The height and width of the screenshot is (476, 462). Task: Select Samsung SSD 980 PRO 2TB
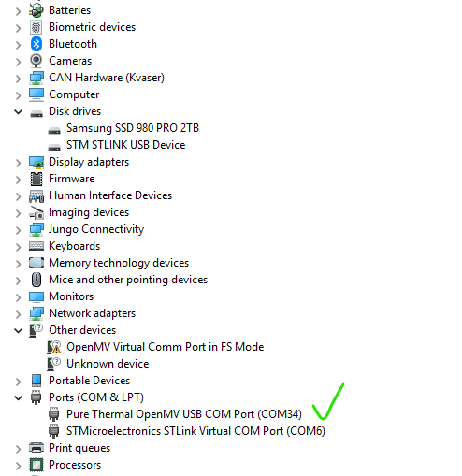point(133,128)
